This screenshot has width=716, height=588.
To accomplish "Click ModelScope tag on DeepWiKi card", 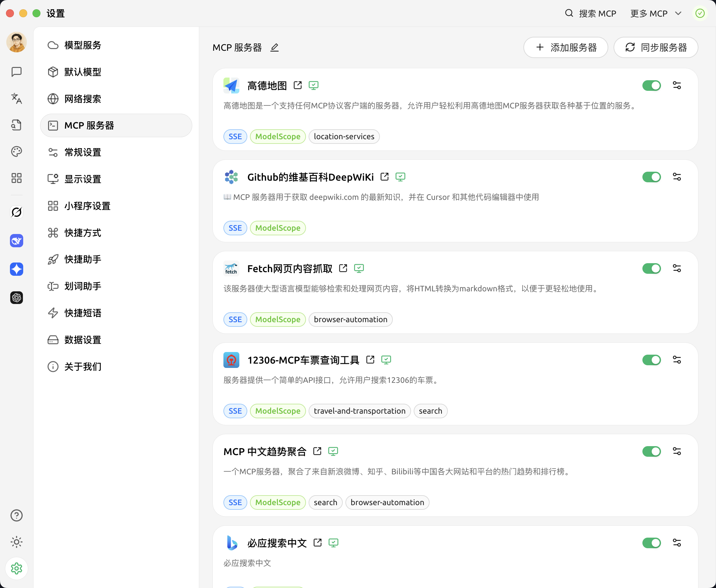I will coord(278,228).
